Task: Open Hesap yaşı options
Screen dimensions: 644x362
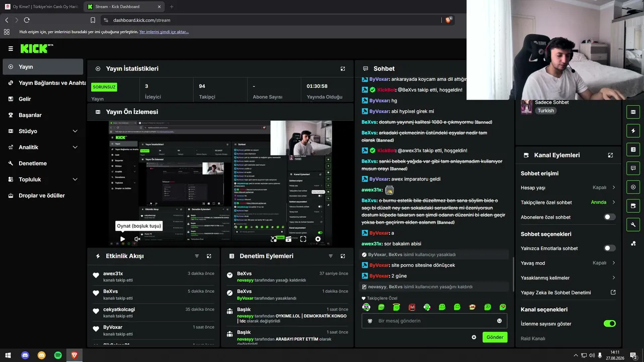Action: pyautogui.click(x=568, y=188)
